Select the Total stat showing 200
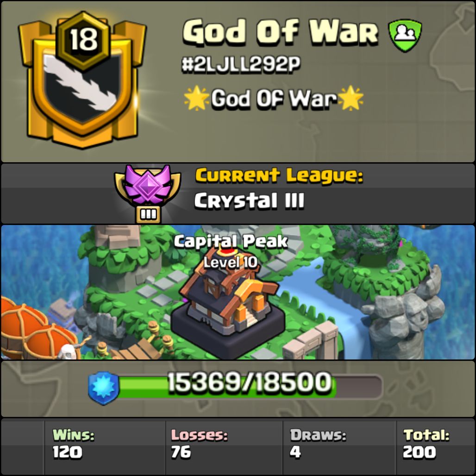Viewport: 476px width, 476px height. (x=426, y=444)
